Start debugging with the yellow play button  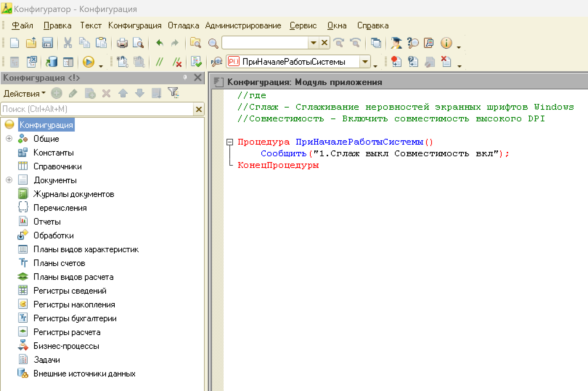pos(88,62)
